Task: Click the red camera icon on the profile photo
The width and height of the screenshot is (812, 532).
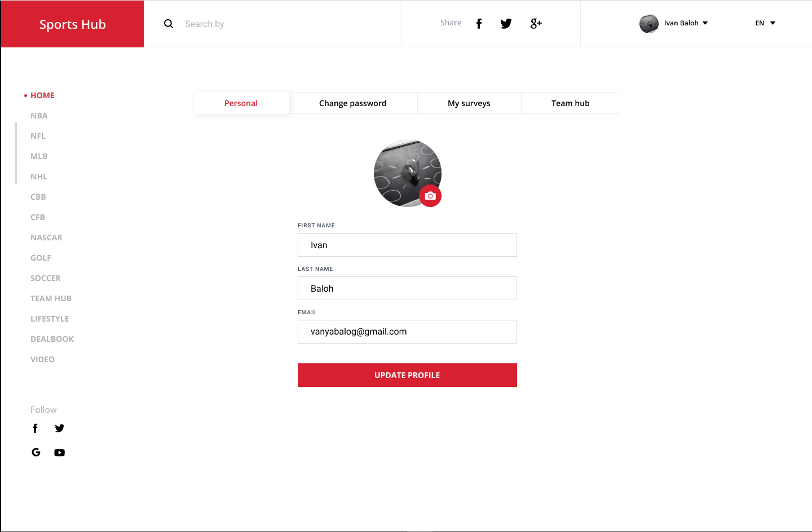Action: point(430,196)
